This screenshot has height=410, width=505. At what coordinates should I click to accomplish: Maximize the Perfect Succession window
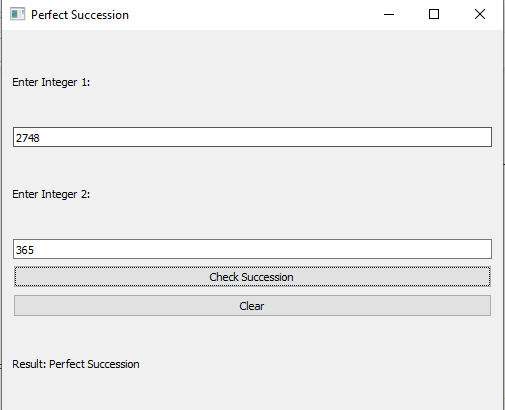[x=434, y=14]
